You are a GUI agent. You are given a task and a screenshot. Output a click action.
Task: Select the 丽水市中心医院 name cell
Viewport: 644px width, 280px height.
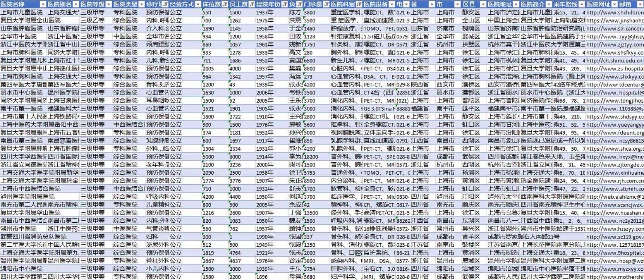tap(24, 93)
